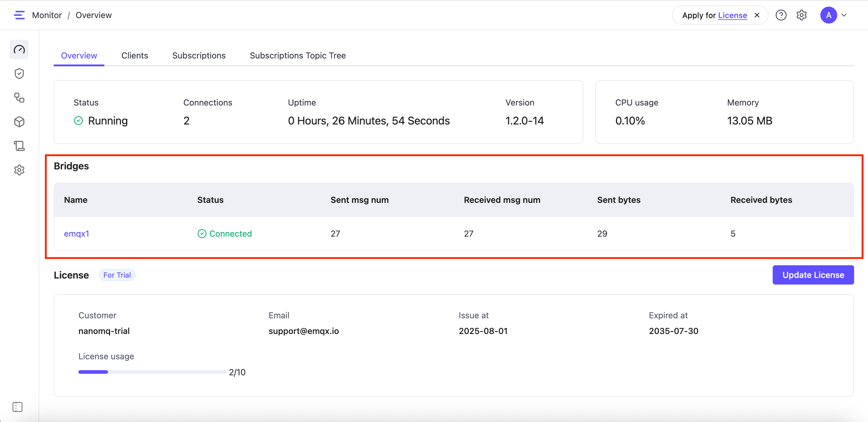Viewport: 868px width, 422px height.
Task: Open the scroll log sidebar icon
Action: coord(19,146)
